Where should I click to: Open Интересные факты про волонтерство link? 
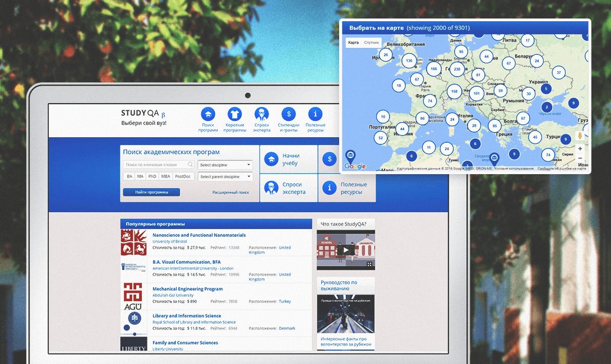[346, 342]
